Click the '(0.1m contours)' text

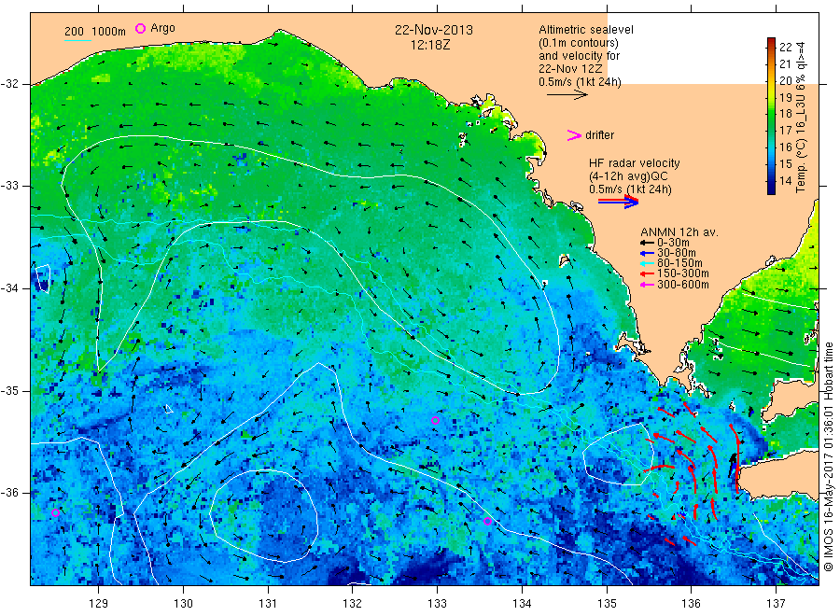579,43
